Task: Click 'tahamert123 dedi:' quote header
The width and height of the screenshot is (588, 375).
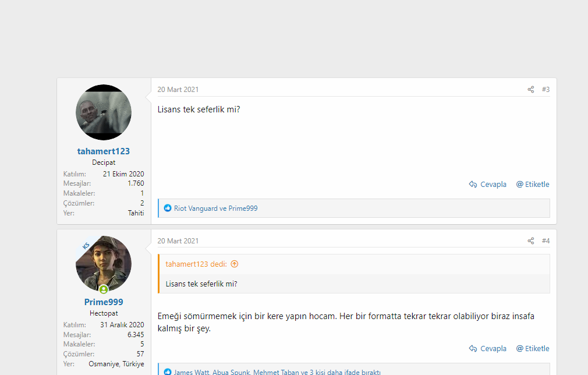Action: (196, 264)
